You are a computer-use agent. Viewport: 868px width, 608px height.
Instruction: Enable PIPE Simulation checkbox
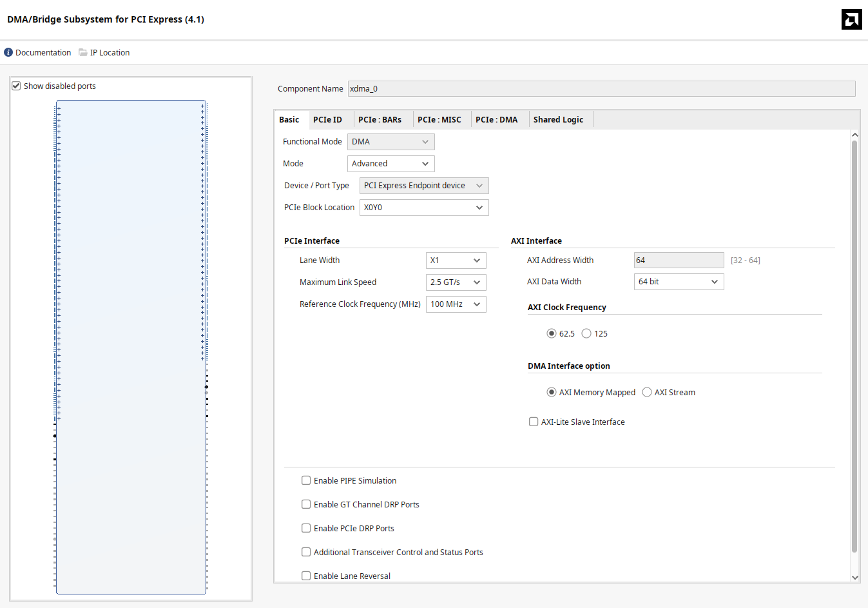[306, 480]
